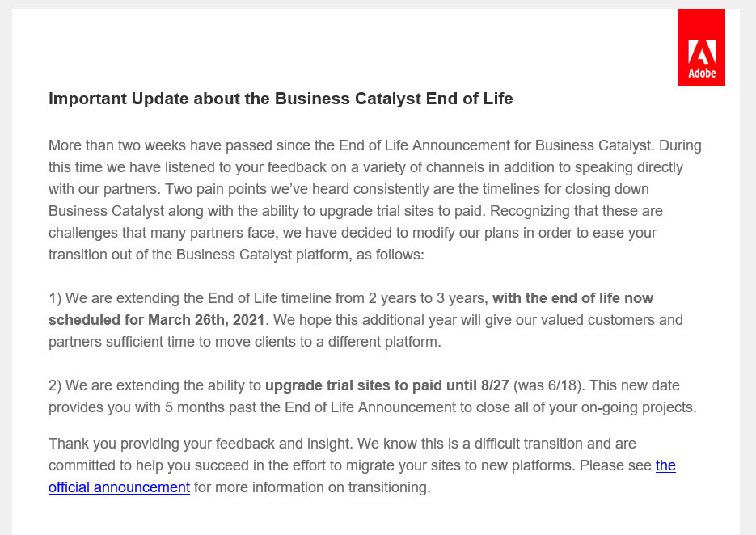Viewport: 756px width, 535px height.
Task: Click the bold 'scheduled for March 26th, 2021' text
Action: tap(157, 320)
